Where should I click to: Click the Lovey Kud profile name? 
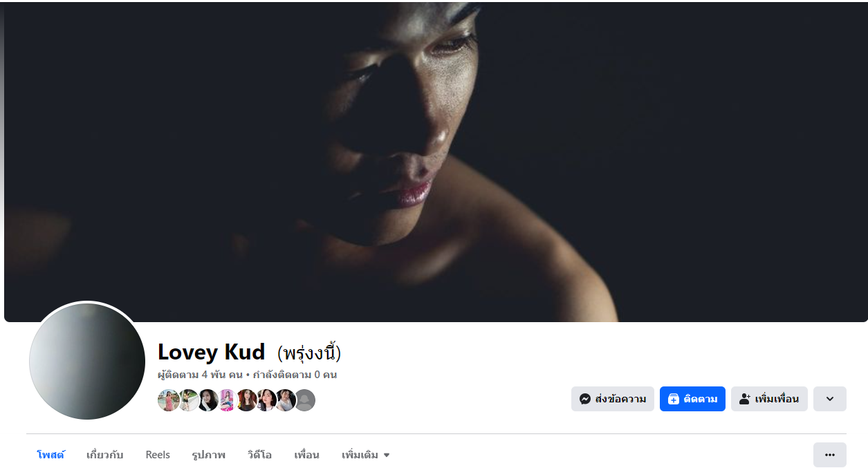(212, 353)
